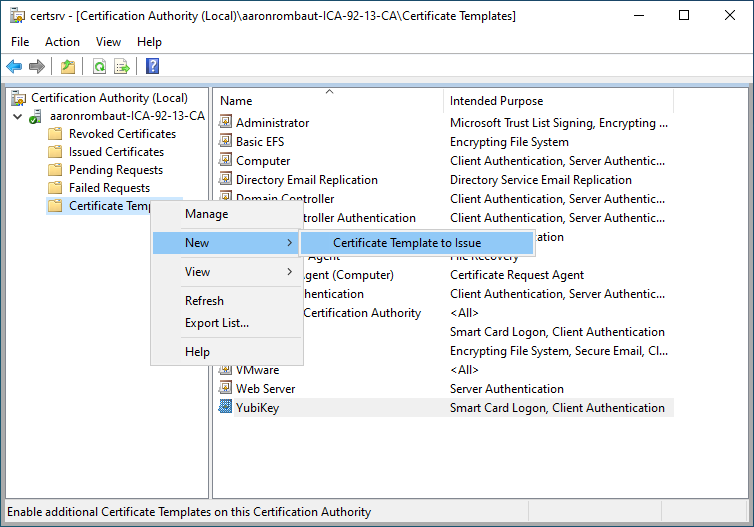Click Export List... in context menu
This screenshot has height=527, width=754.
(217, 323)
